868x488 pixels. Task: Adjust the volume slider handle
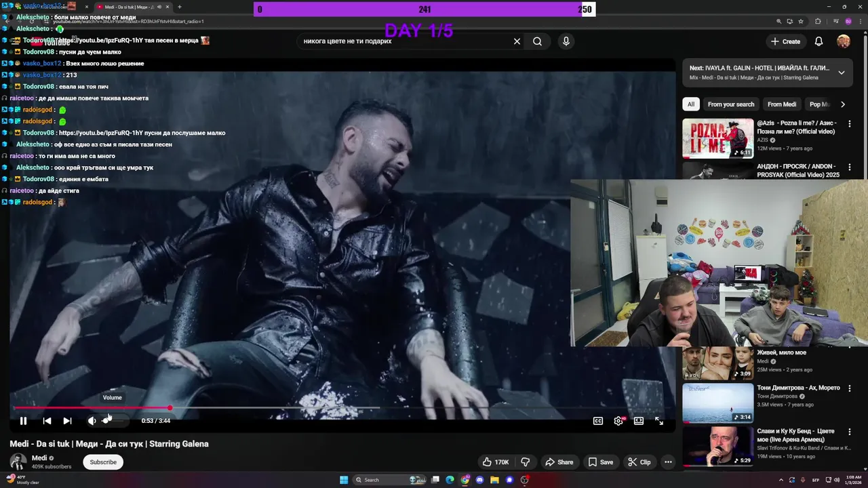point(106,421)
